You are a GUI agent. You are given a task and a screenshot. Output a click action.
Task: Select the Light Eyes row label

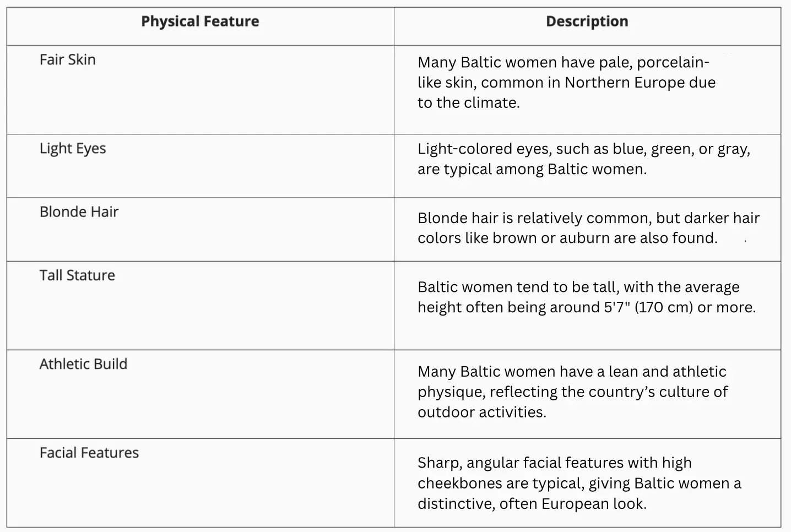click(x=73, y=149)
